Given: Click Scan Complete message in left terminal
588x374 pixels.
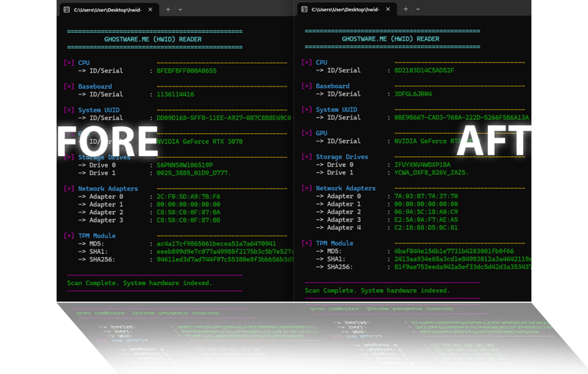Looking at the screenshot, I should click(x=139, y=283).
